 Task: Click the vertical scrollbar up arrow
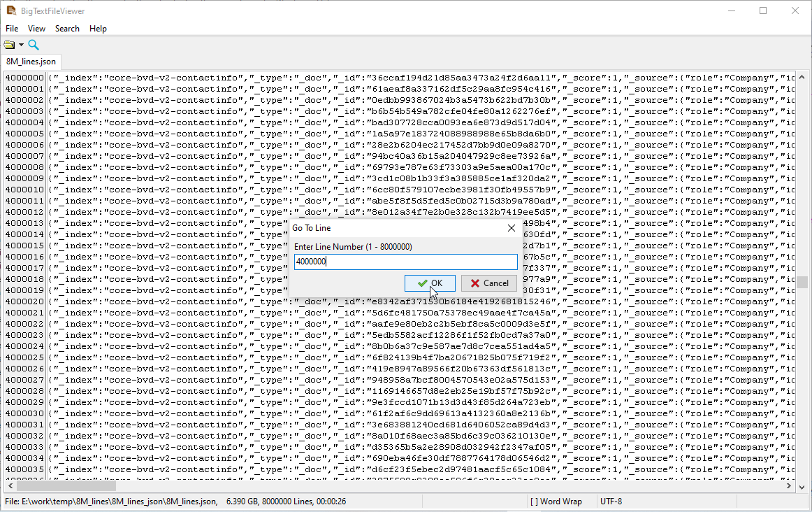(802, 77)
